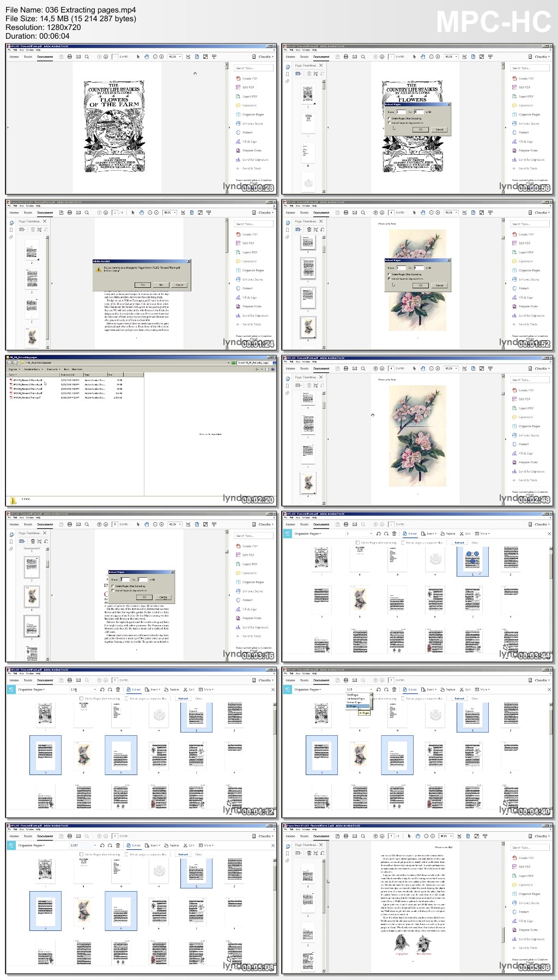Open Window menu in 00:00:23 frame
Screen dimensions: 558x980
[31, 50]
